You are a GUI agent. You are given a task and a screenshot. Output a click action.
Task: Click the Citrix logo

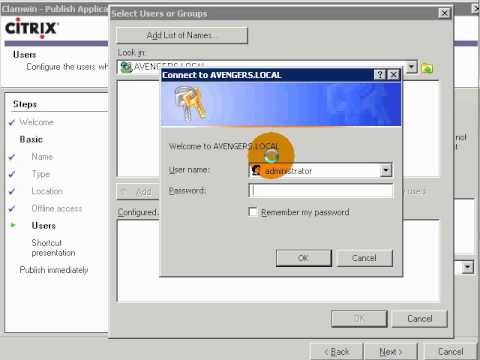[x=32, y=28]
